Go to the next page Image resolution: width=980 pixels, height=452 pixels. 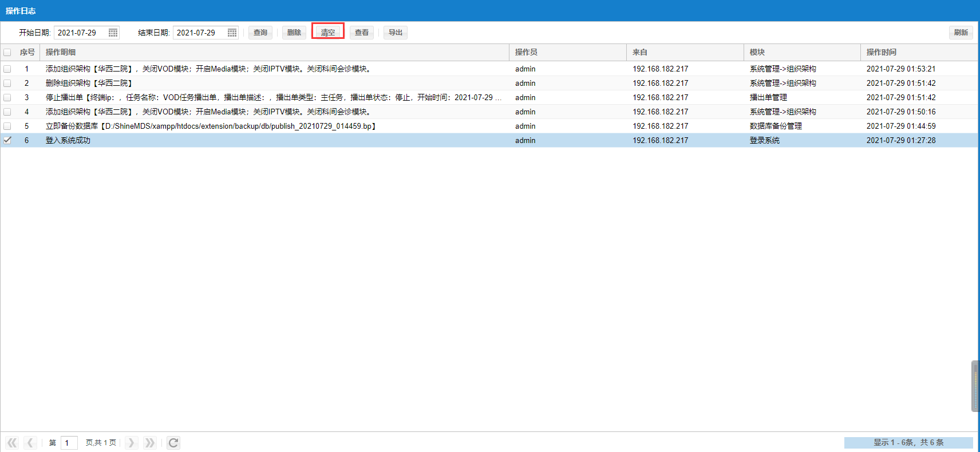click(131, 443)
